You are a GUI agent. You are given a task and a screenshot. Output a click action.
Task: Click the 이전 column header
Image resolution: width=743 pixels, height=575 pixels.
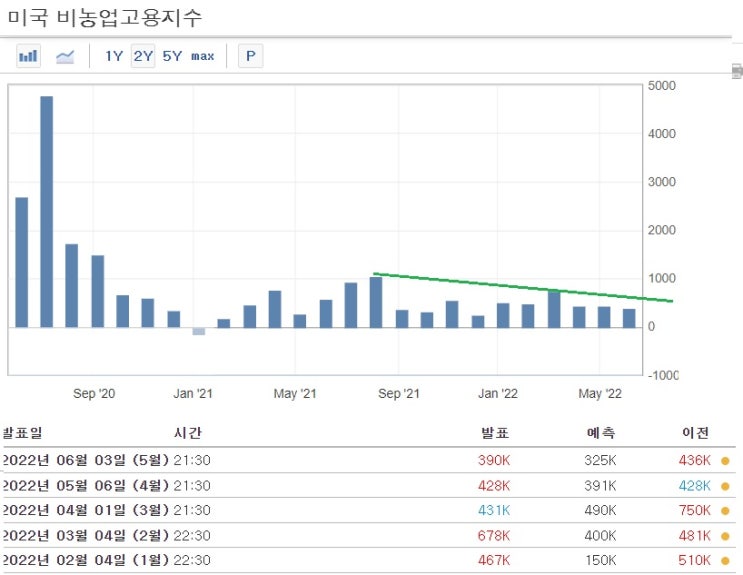click(695, 432)
